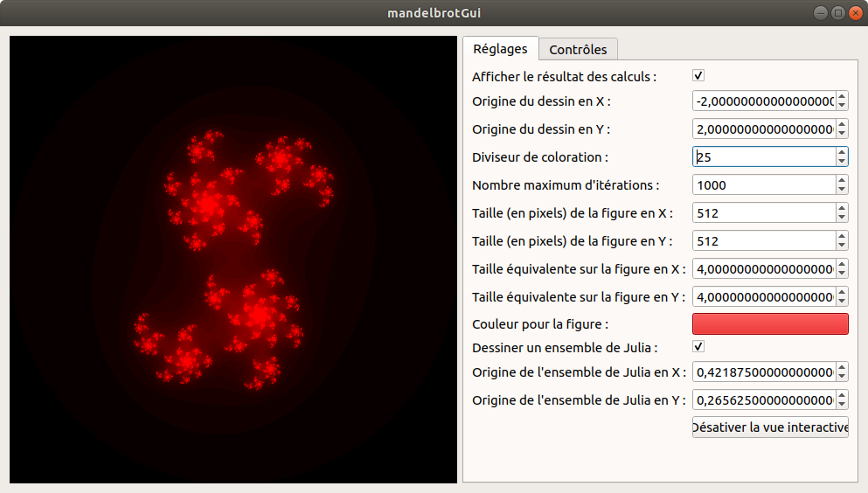Click inside the red Julia fractal image

pyautogui.click(x=233, y=260)
